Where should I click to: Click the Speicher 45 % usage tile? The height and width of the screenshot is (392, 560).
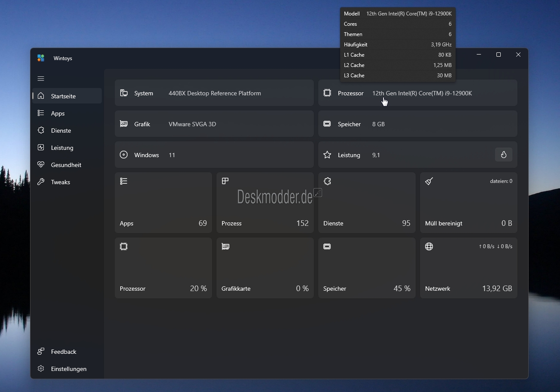click(367, 268)
